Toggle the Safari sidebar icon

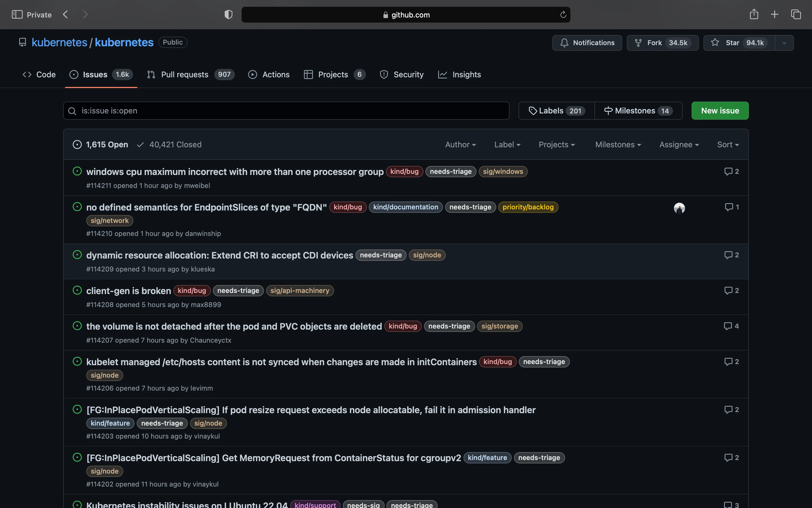(17, 14)
